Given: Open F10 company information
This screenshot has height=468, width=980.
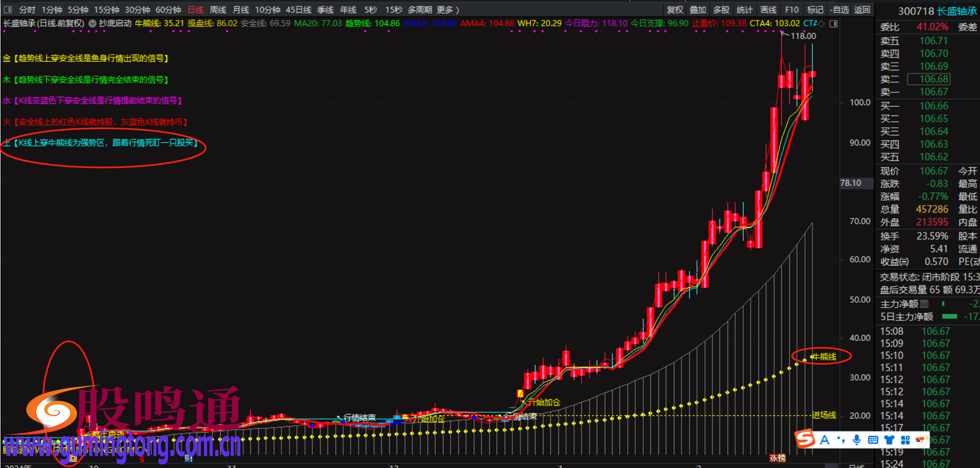Looking at the screenshot, I should (792, 10).
